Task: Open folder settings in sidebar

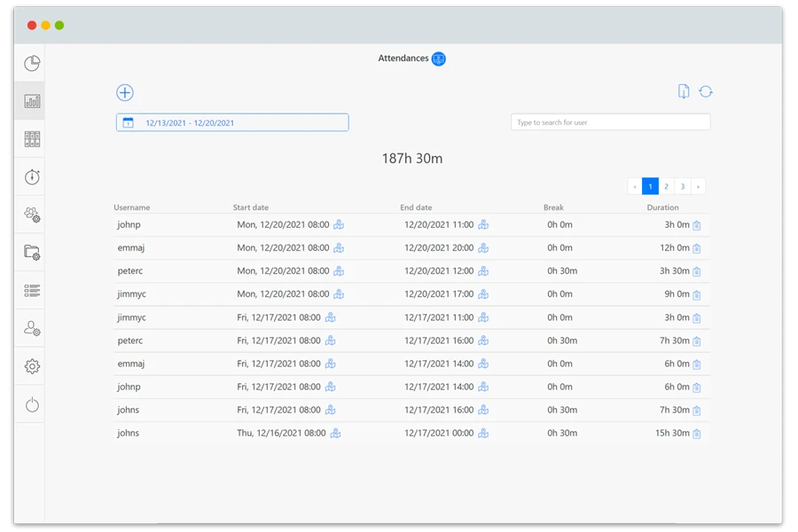Action: [x=32, y=253]
